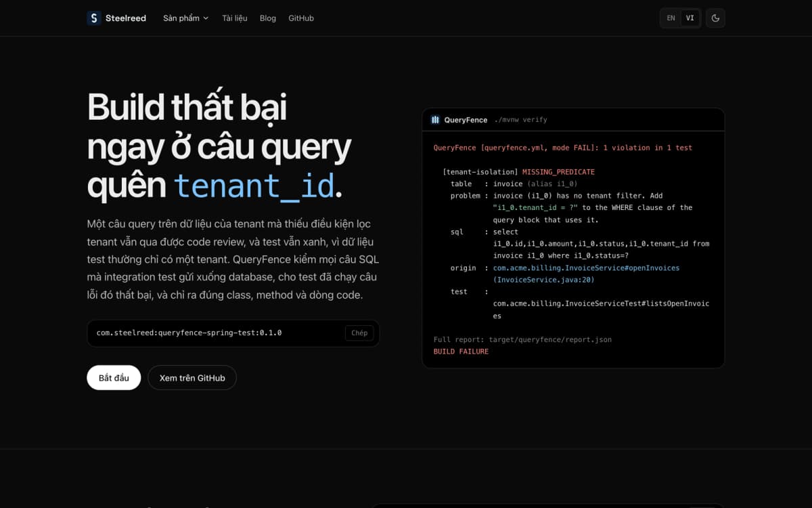Click the Bắt đầu button
812x508 pixels.
(114, 378)
